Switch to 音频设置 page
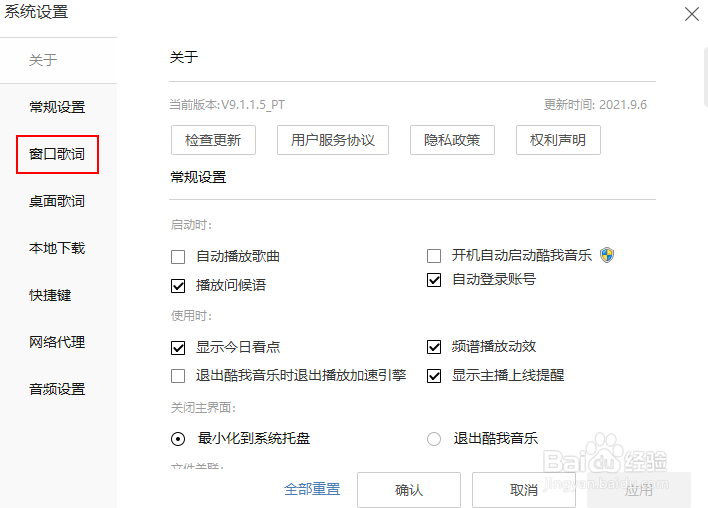708x508 pixels. point(57,389)
